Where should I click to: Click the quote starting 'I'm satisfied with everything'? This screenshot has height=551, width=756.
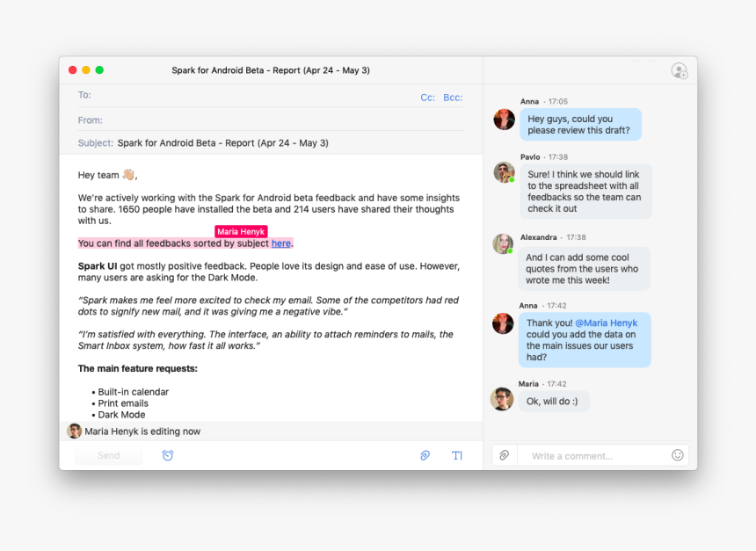(x=265, y=340)
